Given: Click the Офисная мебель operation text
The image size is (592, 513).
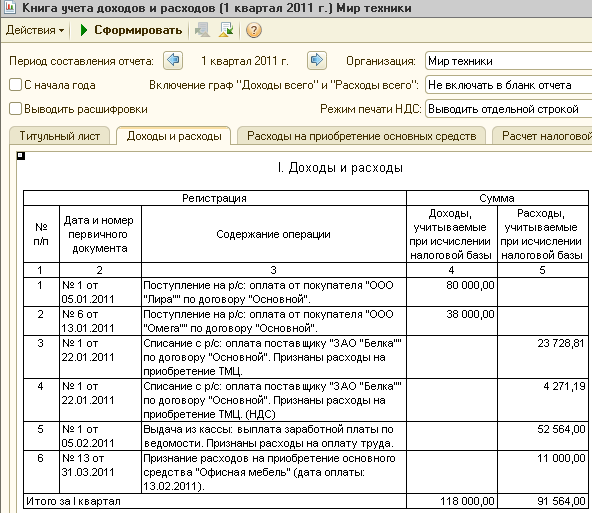Looking at the screenshot, I should [x=274, y=472].
